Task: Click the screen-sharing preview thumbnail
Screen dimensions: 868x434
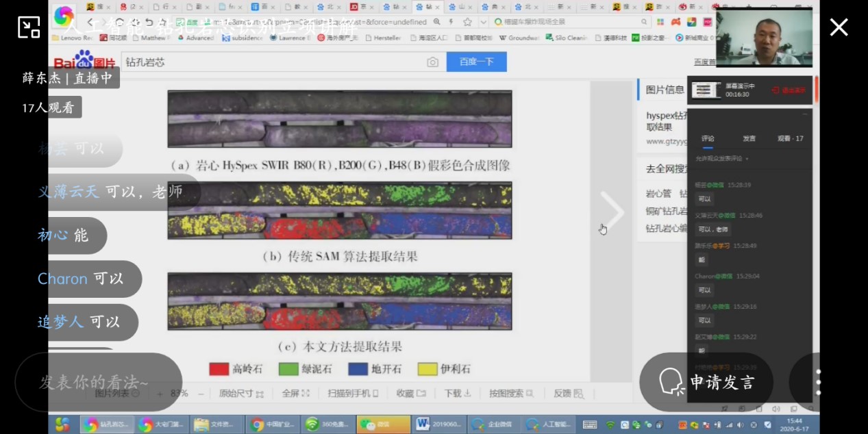Action: (706, 90)
